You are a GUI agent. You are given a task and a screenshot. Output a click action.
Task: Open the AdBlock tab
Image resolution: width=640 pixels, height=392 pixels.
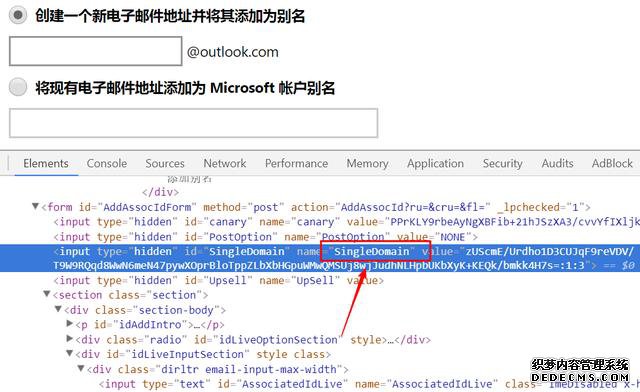click(x=612, y=163)
